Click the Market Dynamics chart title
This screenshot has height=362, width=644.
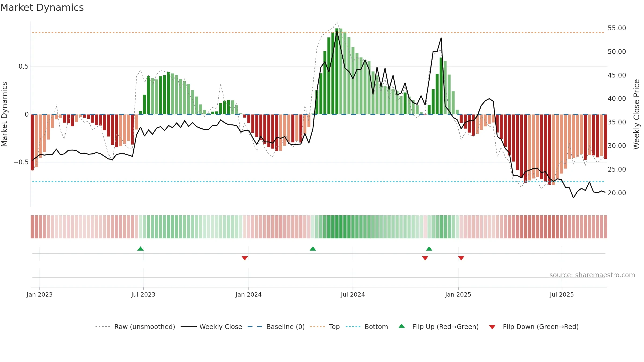click(42, 8)
